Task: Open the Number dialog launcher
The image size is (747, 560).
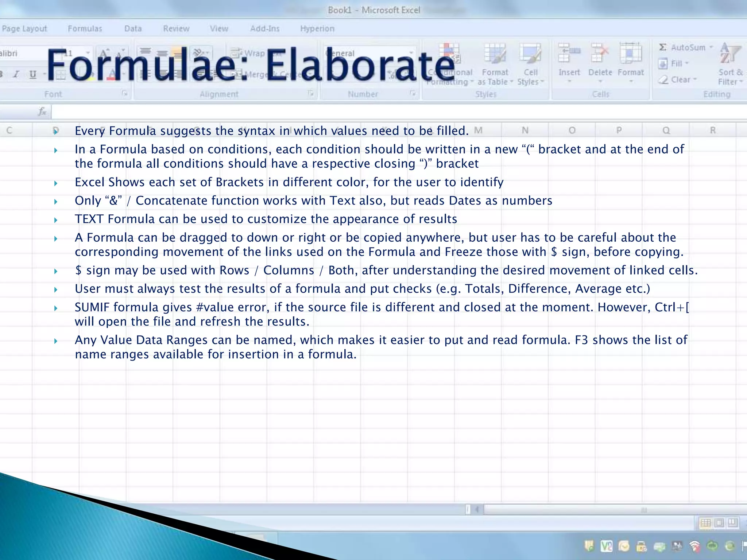Action: 413,94
